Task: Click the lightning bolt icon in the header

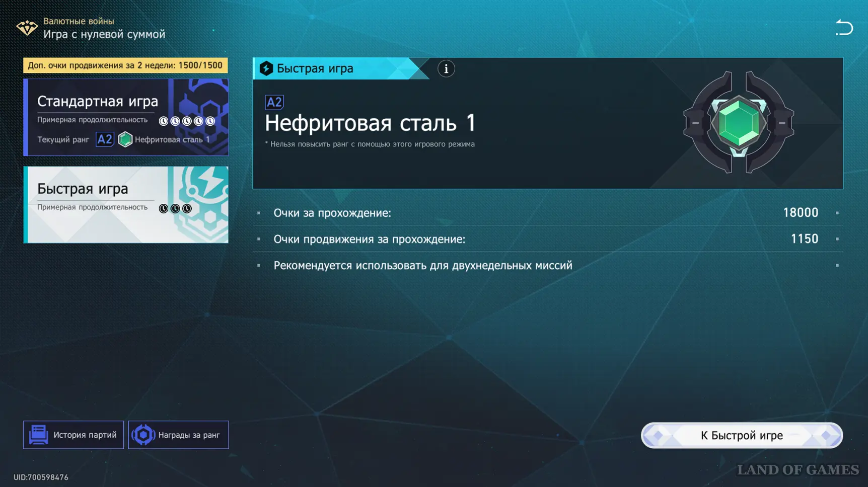Action: 266,68
